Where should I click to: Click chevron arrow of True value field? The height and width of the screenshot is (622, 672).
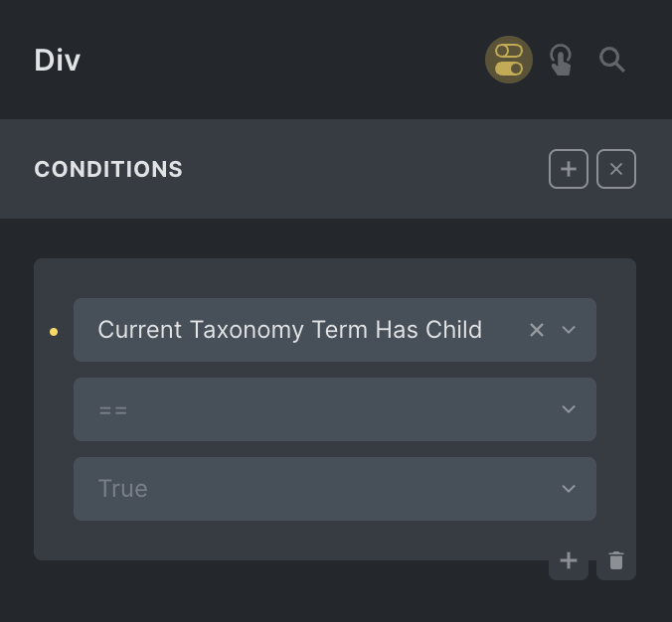click(569, 489)
